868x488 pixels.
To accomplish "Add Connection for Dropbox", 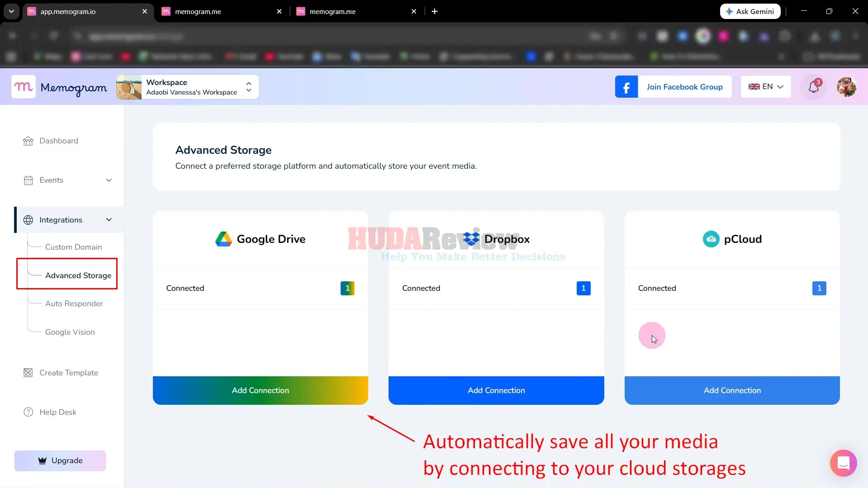I will tap(496, 390).
